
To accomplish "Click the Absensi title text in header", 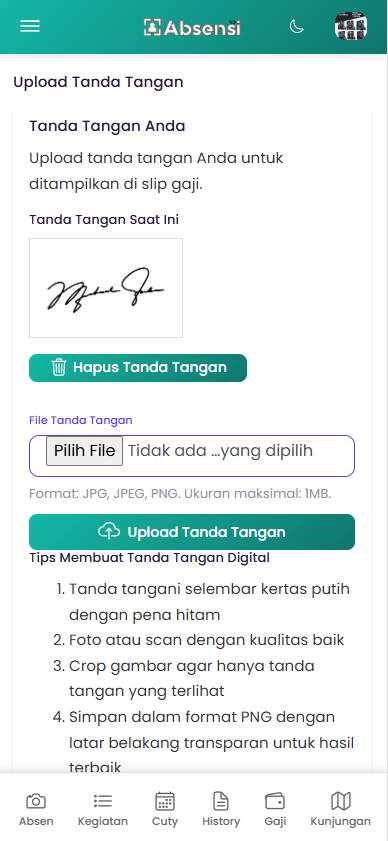I will 202,28.
